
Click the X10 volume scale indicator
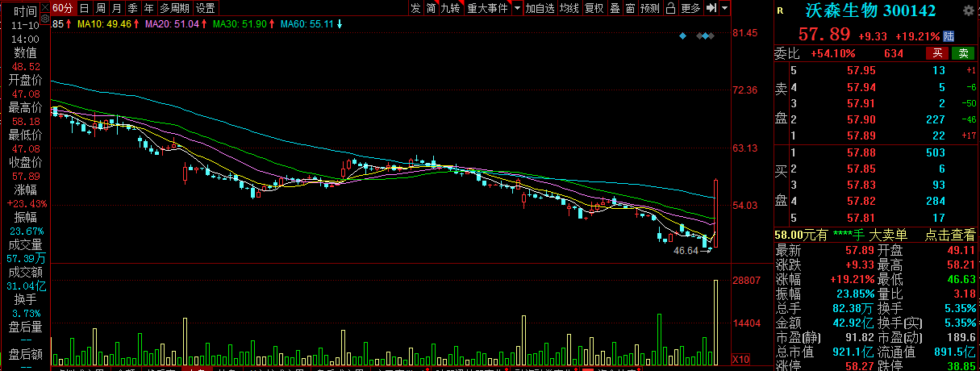tap(739, 358)
